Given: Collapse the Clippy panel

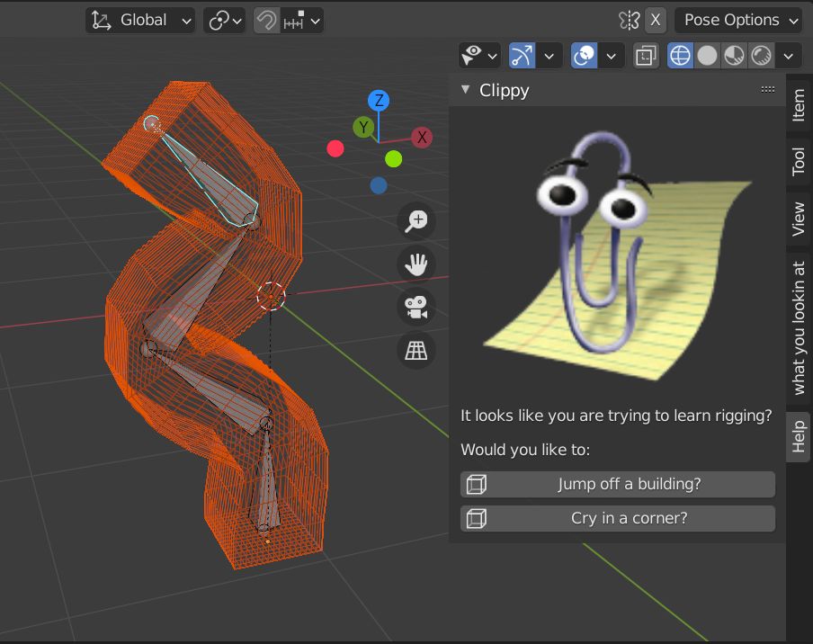Looking at the screenshot, I should [465, 90].
